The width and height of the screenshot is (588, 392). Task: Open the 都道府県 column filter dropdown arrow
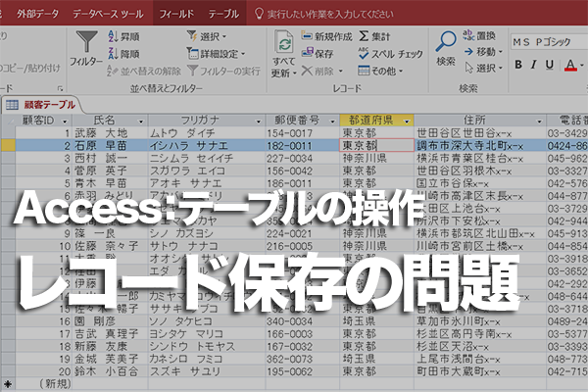(407, 122)
